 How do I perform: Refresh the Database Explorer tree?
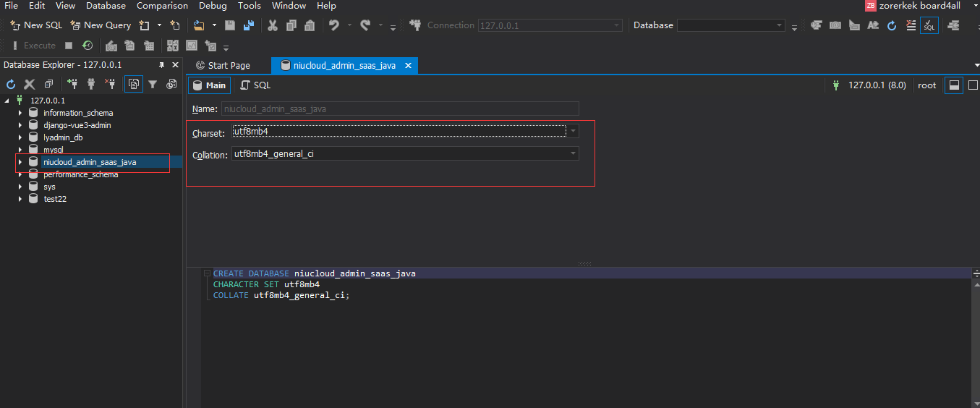[x=11, y=85]
